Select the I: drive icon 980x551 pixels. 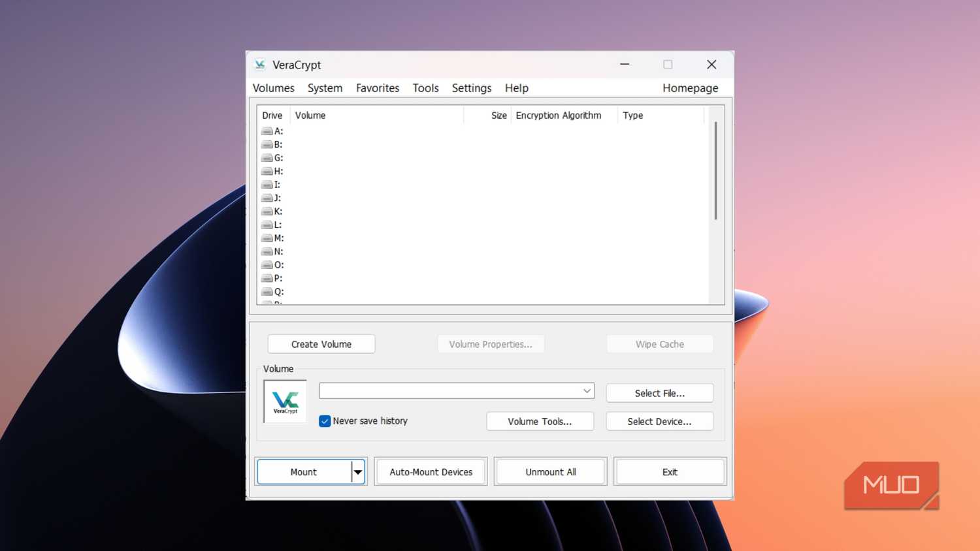pyautogui.click(x=267, y=185)
